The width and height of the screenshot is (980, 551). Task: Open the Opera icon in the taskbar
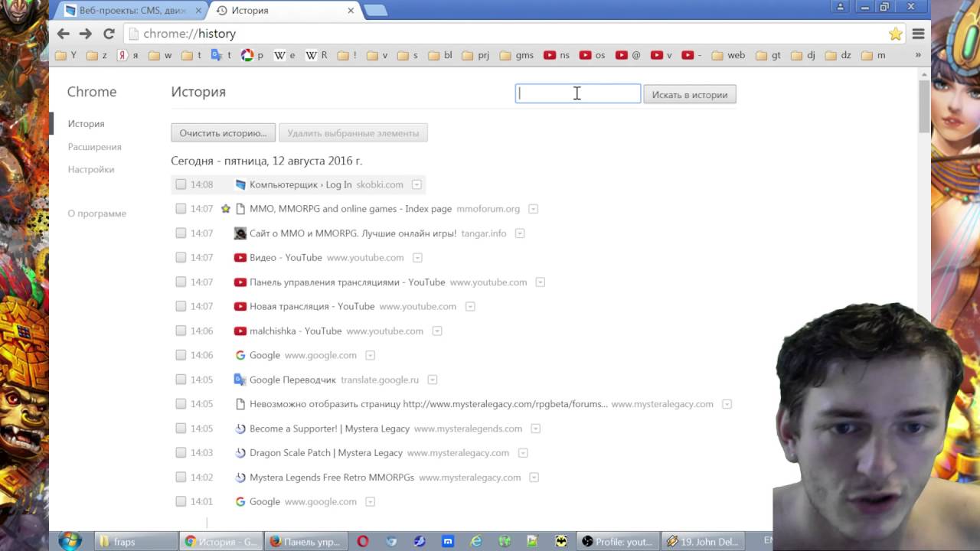(x=363, y=541)
